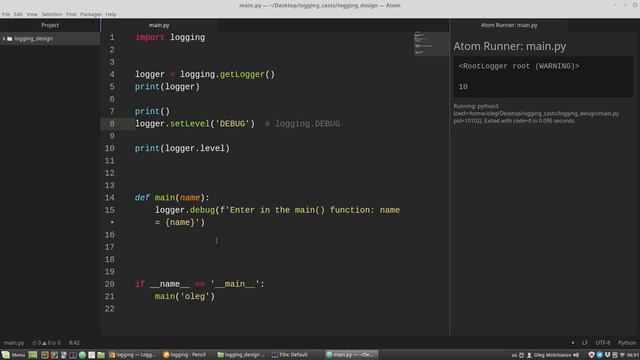The height and width of the screenshot is (360, 640).
Task: Open the files folder taskbar launcher
Action: click(101, 355)
